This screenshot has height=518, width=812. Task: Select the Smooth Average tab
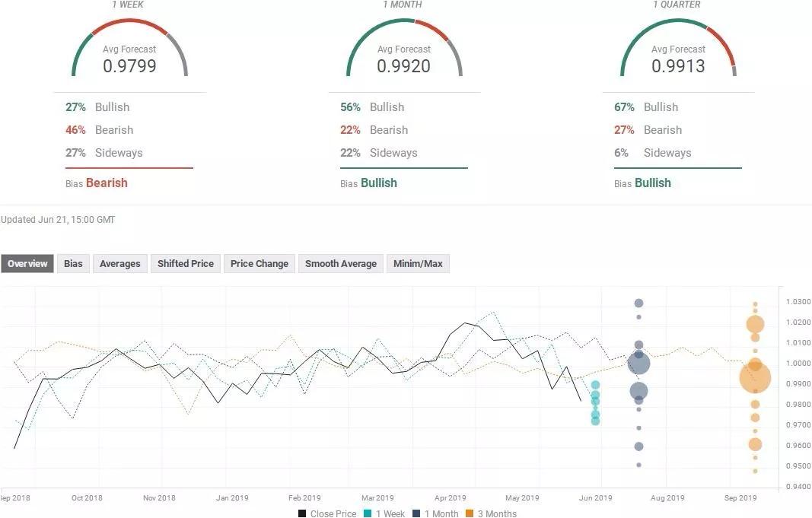coord(340,264)
